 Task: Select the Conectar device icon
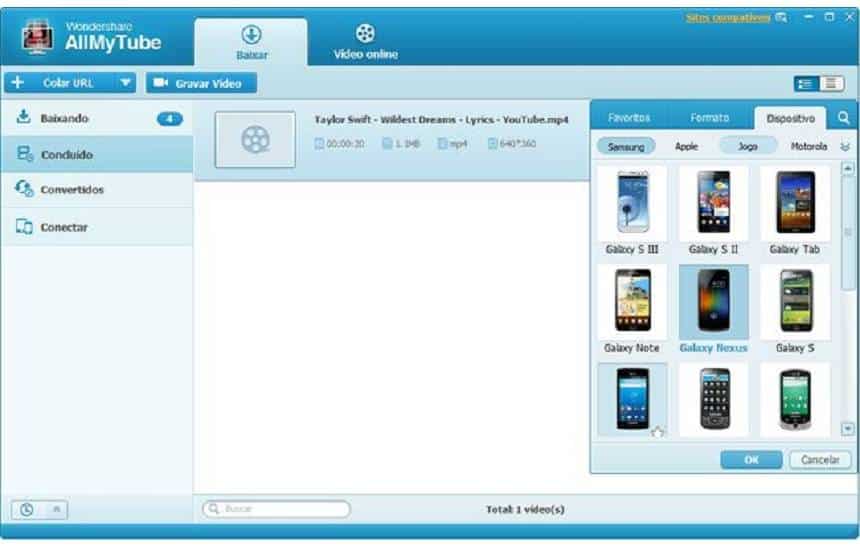[25, 228]
